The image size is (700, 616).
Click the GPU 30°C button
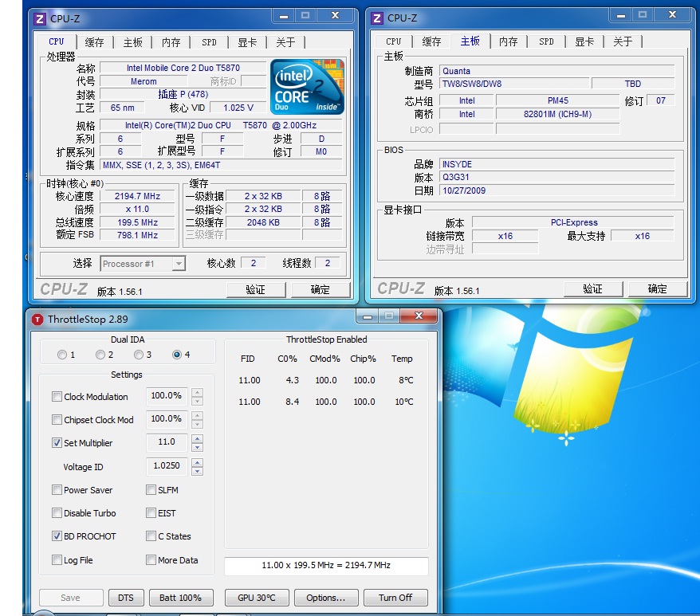click(257, 598)
